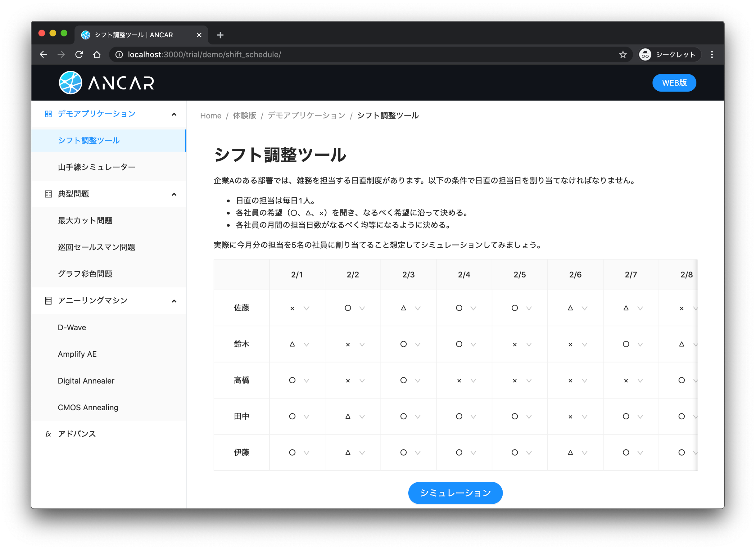Open the D-Wave sidebar item
The image size is (756, 550).
pyautogui.click(x=72, y=327)
